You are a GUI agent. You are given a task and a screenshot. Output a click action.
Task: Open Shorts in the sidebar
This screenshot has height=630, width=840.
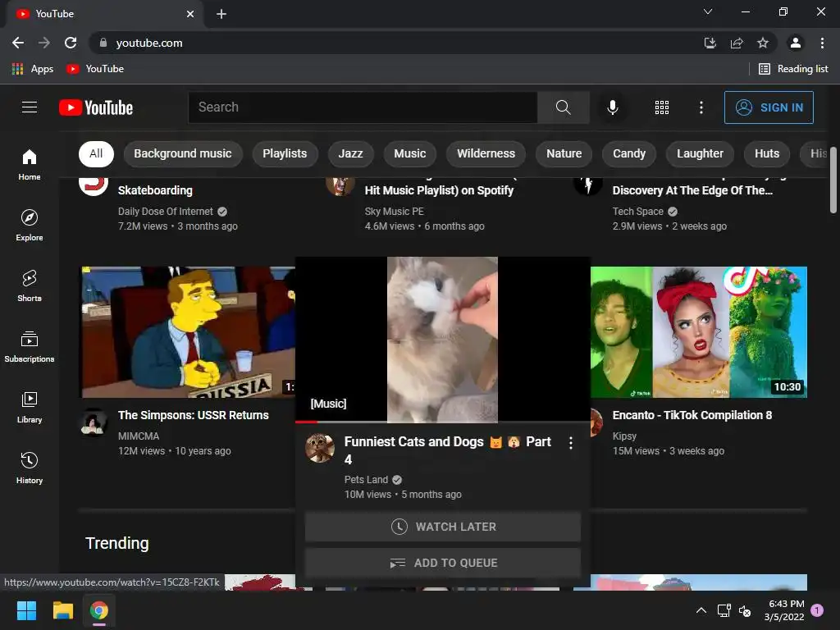coord(30,285)
